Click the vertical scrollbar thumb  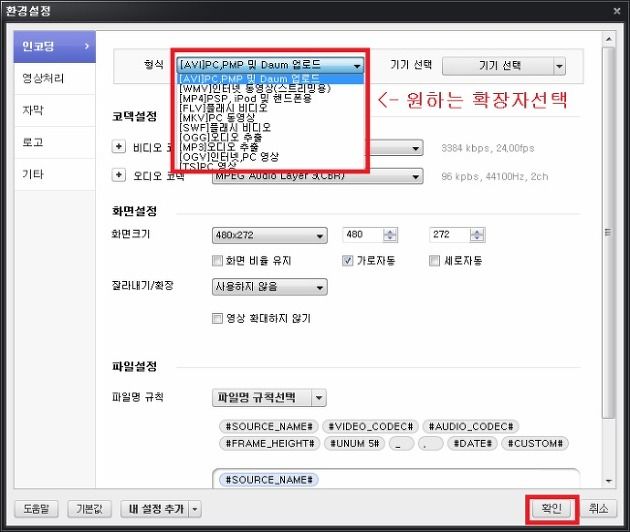(x=609, y=232)
